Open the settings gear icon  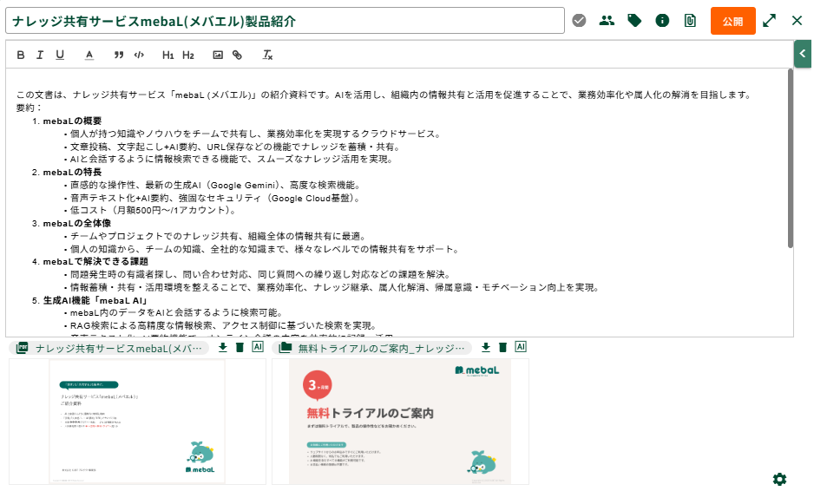(x=779, y=479)
